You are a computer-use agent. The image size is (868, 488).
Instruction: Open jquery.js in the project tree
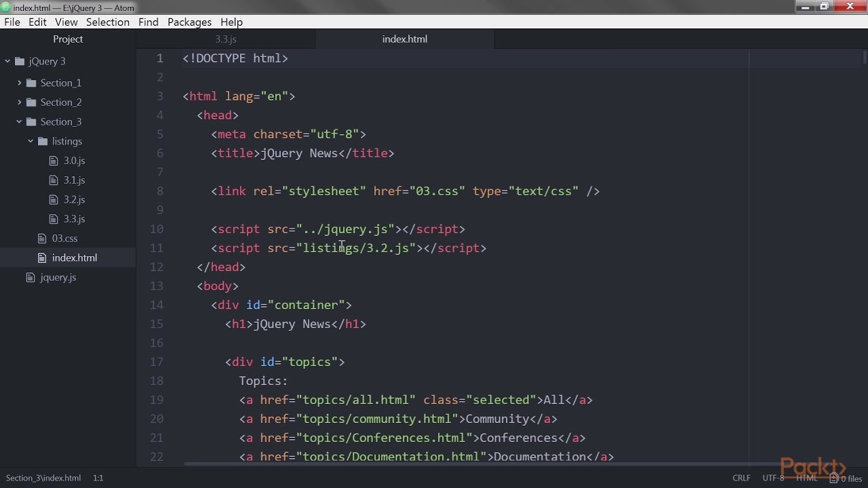[58, 277]
